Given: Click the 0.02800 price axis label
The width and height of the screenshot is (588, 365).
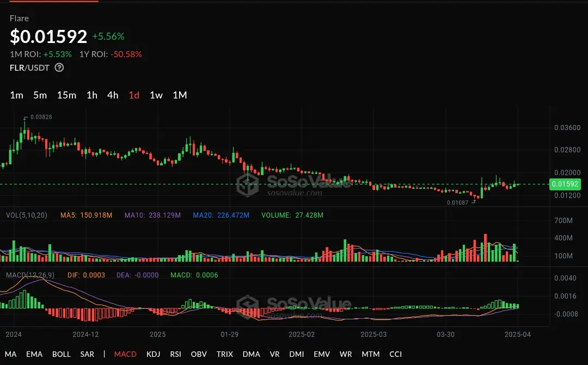Looking at the screenshot, I should point(567,150).
